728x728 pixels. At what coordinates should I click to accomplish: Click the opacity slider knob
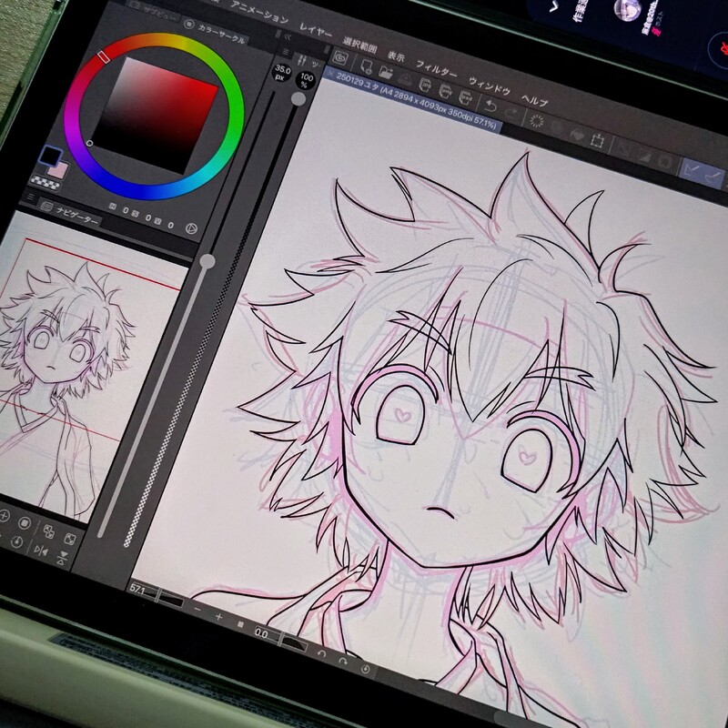[x=298, y=99]
